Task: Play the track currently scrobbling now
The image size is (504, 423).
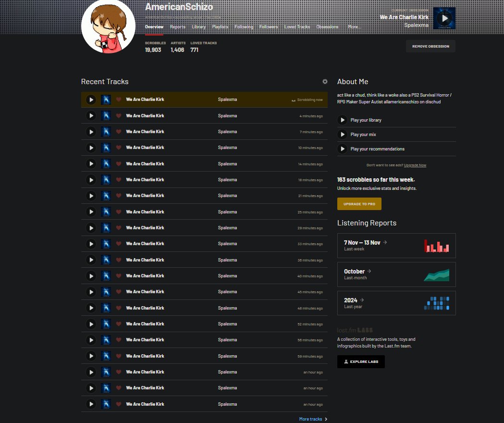Action: (x=91, y=100)
